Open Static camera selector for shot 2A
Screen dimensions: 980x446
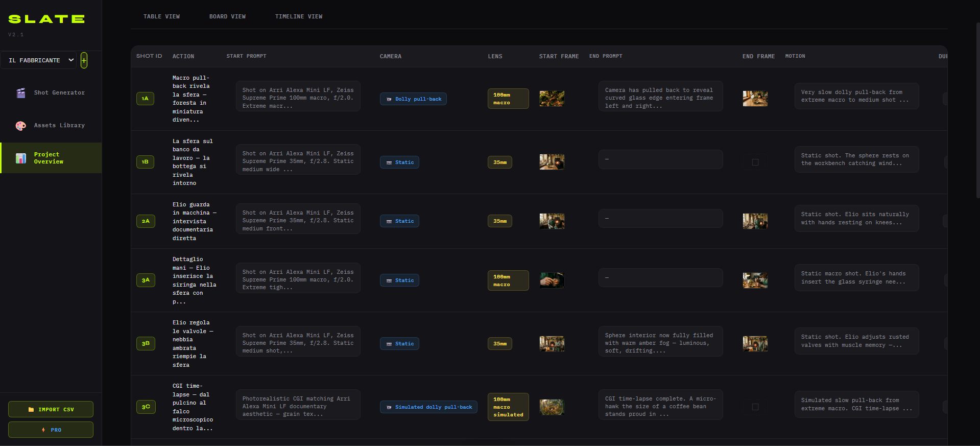tap(399, 221)
